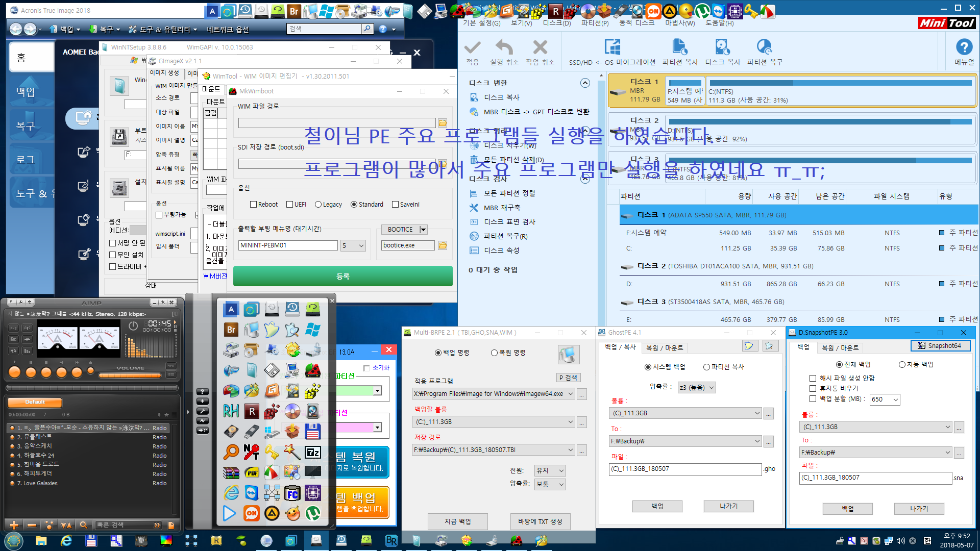Click AIMP add-track plus icon
This screenshot has width=980, height=551.
14,524
